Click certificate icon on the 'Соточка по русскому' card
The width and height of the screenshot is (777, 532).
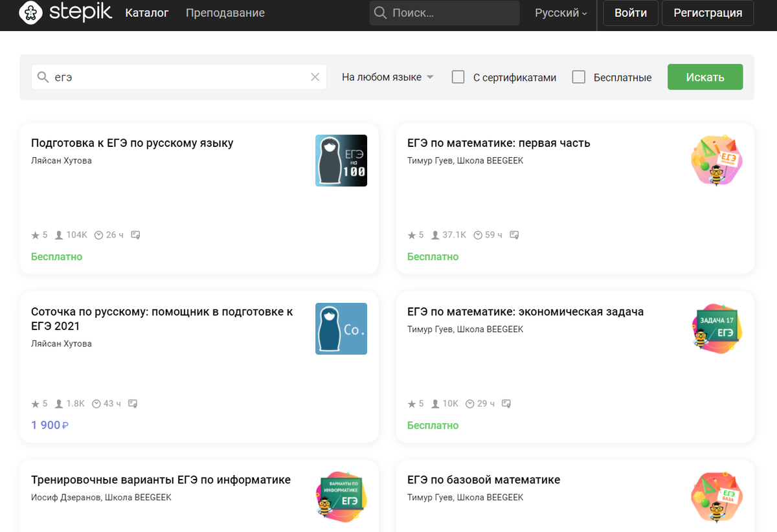pyautogui.click(x=133, y=404)
